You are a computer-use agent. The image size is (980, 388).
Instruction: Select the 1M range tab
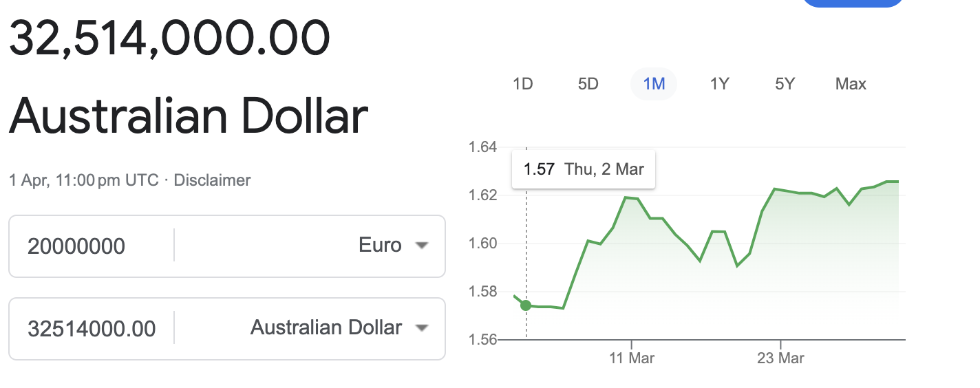[654, 84]
